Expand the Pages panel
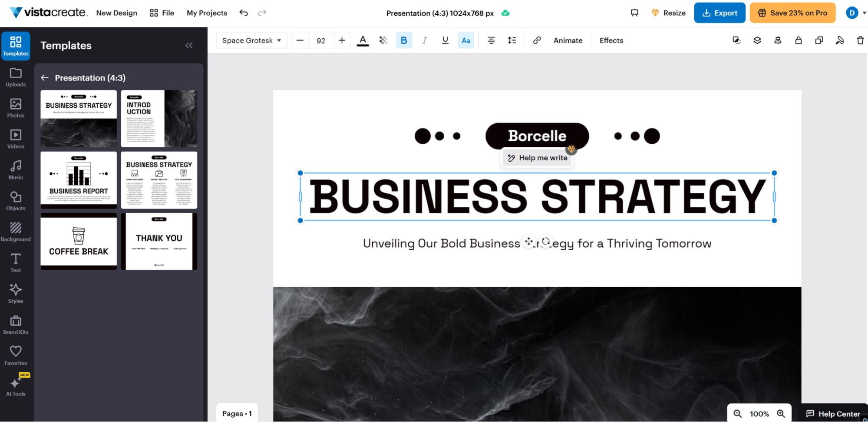The height and width of the screenshot is (422, 868). pos(237,413)
